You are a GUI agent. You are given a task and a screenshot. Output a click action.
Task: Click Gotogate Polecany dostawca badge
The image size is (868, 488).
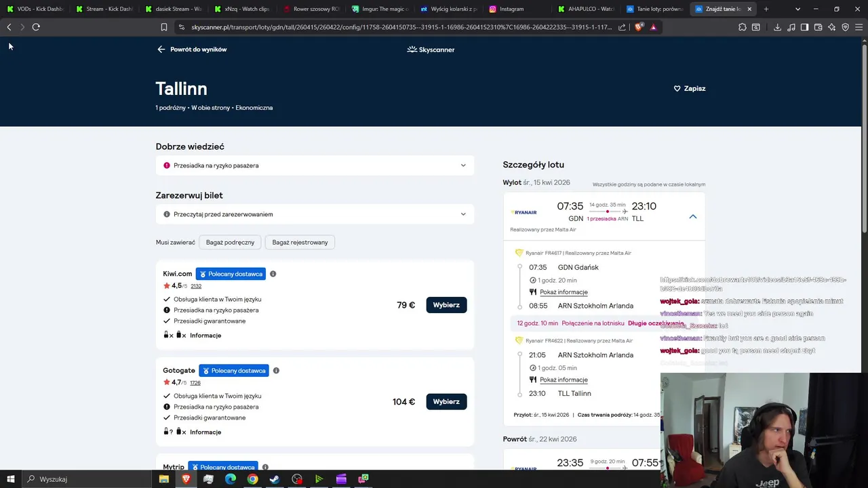point(234,371)
